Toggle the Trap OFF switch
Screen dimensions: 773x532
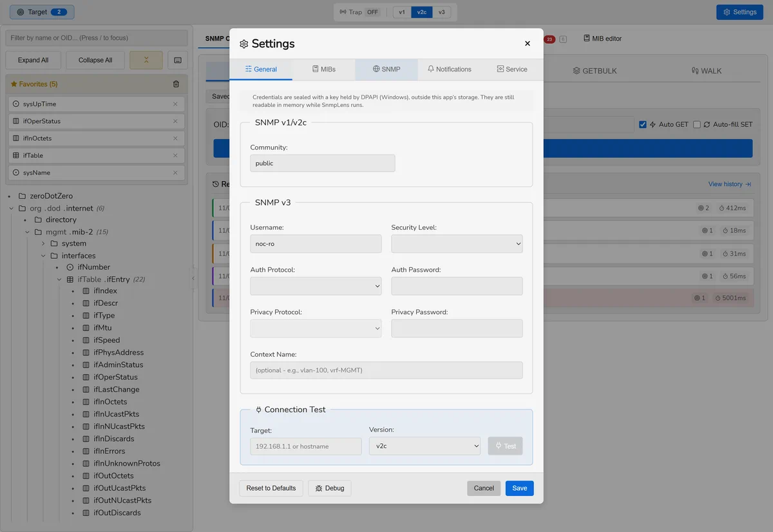[x=372, y=12]
